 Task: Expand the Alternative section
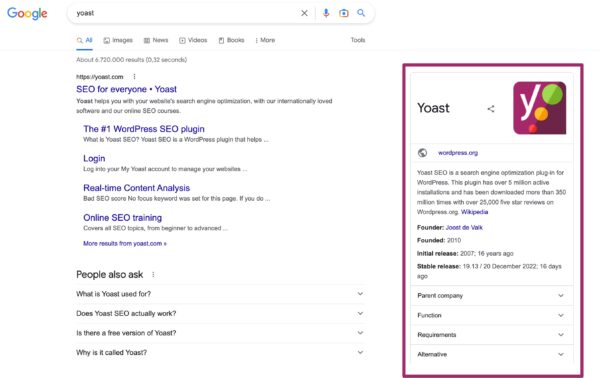(492, 354)
